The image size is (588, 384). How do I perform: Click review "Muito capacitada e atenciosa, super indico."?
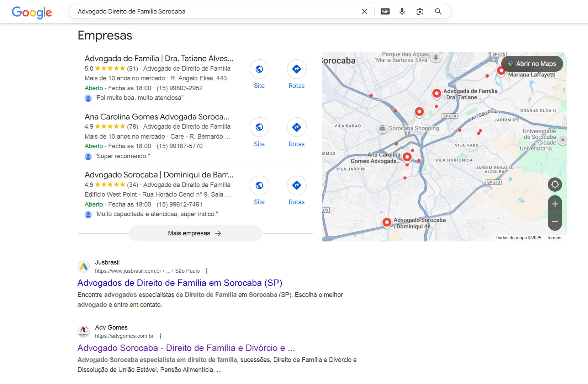[156, 214]
